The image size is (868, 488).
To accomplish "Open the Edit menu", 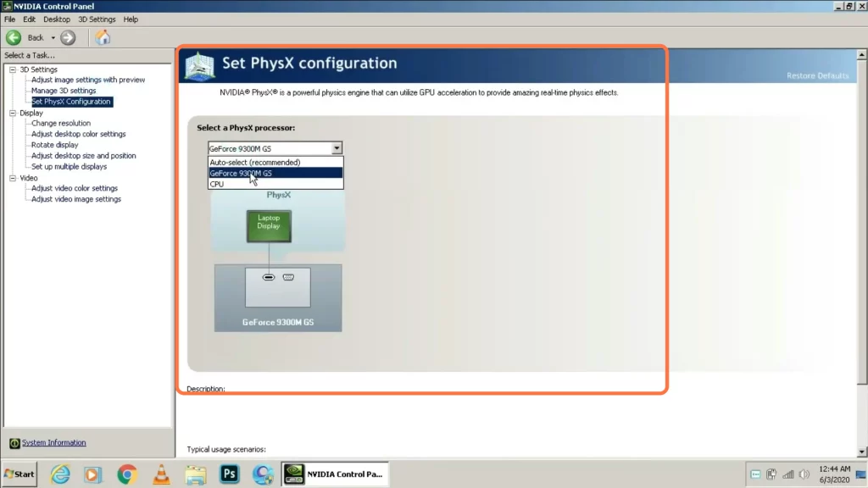I will click(x=29, y=19).
